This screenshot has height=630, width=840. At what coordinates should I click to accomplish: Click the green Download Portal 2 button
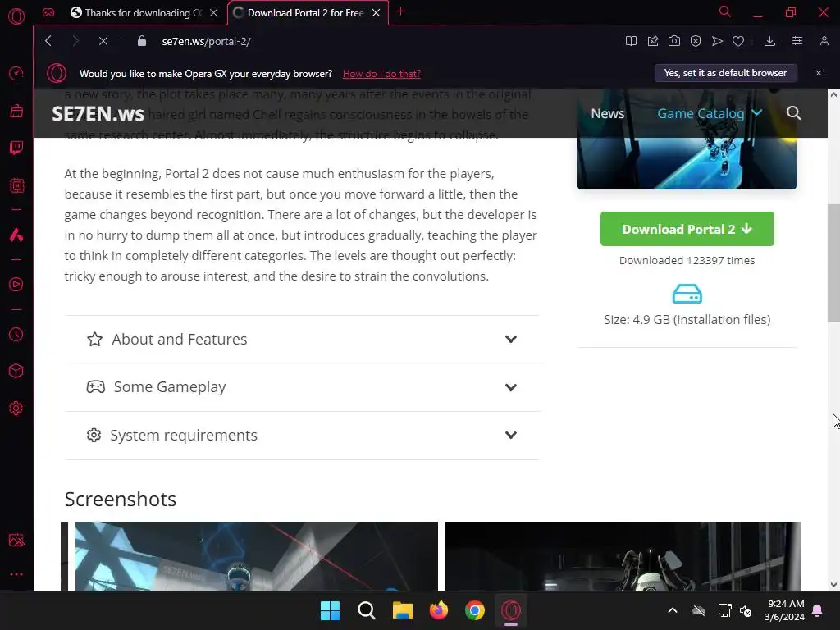(687, 229)
